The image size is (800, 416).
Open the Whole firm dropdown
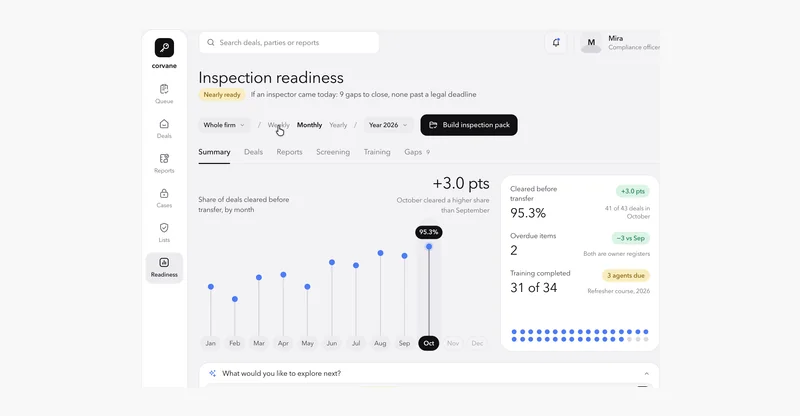pyautogui.click(x=224, y=125)
